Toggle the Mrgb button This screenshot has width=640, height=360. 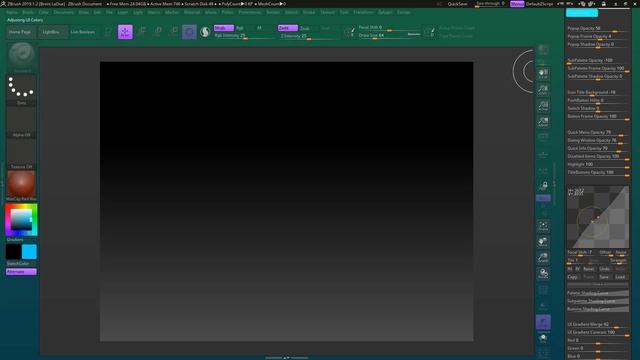pos(224,28)
